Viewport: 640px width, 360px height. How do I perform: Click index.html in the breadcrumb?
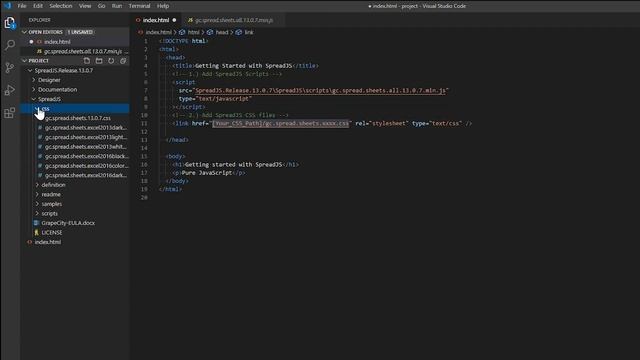pos(158,32)
